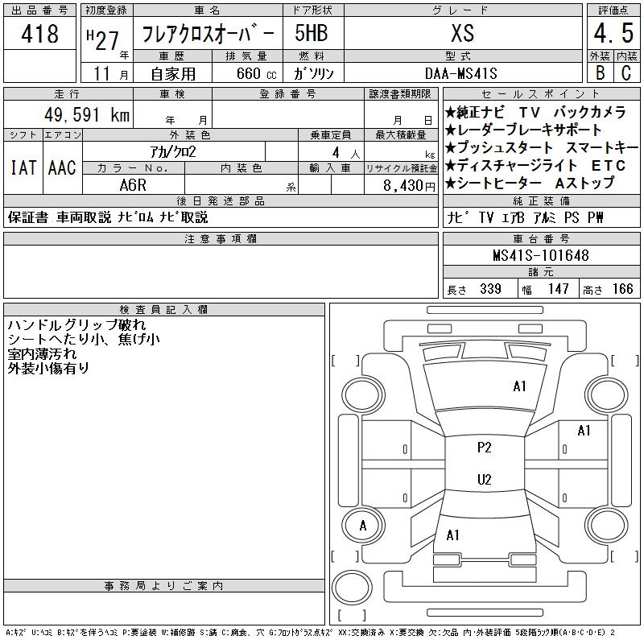Click inspector note シートへたり小、焦げ小
Image resolution: width=644 pixels, height=644 pixels.
84,339
